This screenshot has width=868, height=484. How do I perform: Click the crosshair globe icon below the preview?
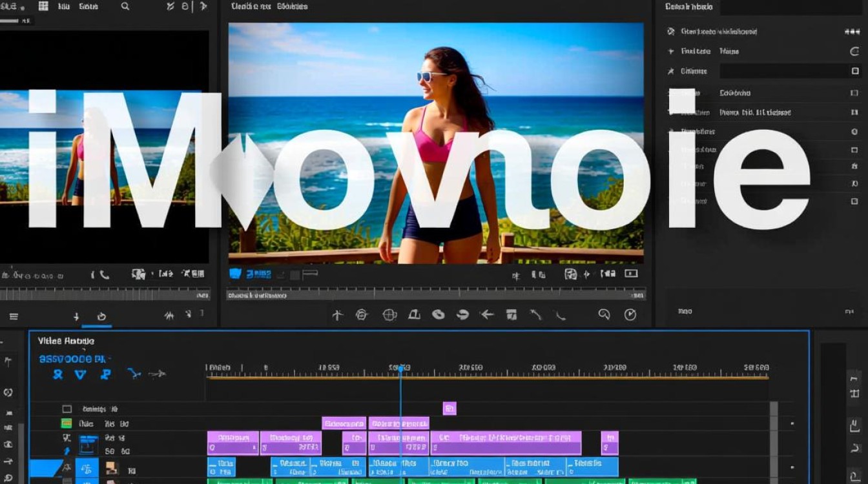pyautogui.click(x=389, y=315)
